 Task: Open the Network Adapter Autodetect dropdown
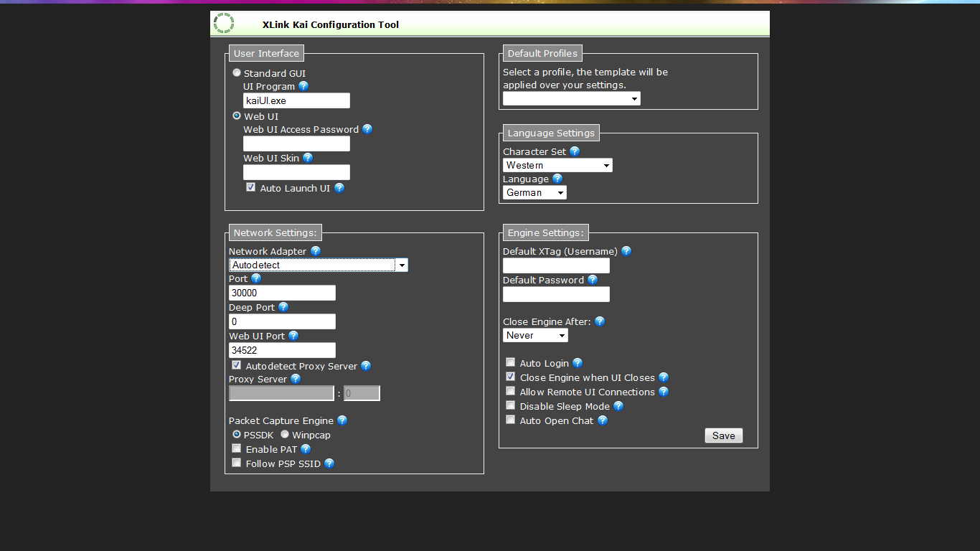pyautogui.click(x=319, y=265)
